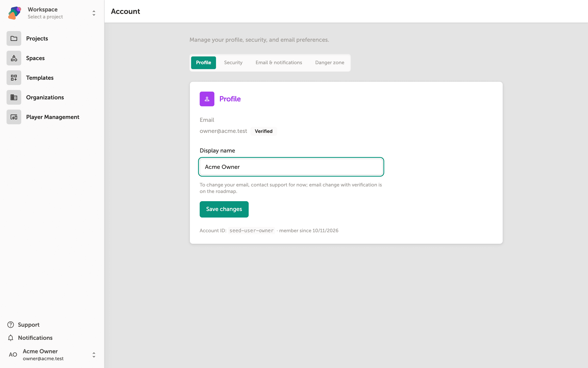Click the Profile card heading text
The width and height of the screenshot is (588, 368).
tap(230, 99)
